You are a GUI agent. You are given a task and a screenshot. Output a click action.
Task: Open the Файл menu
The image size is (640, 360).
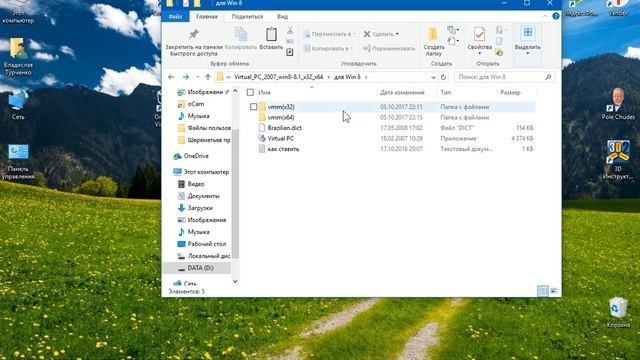coord(176,16)
